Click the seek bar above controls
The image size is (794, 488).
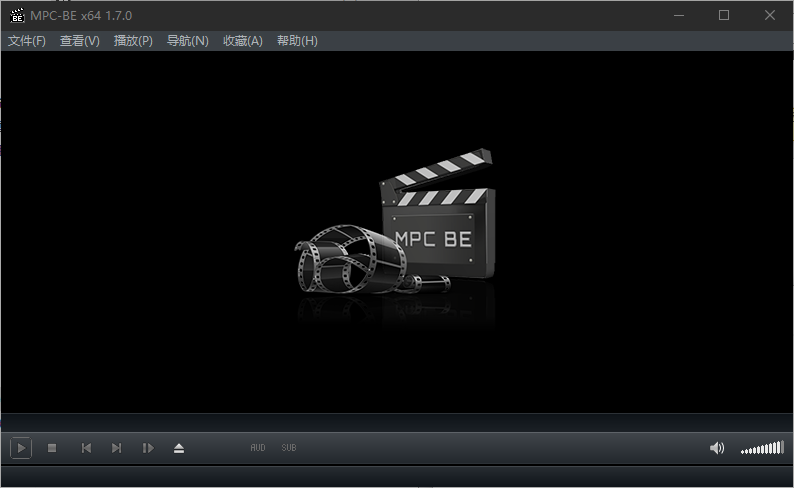click(x=397, y=423)
